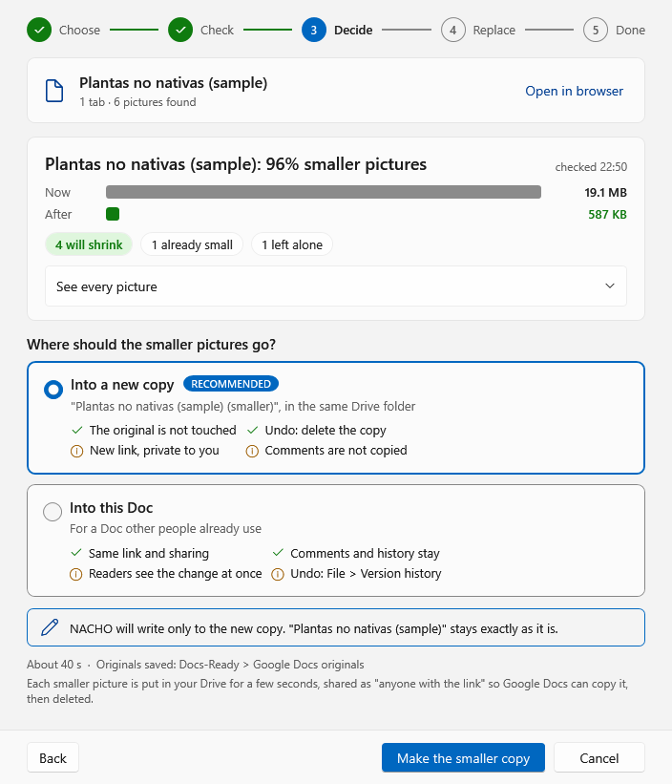This screenshot has height=784, width=672.
Task: Click info icon beside 'Undo: File > Version history'
Action: [x=278, y=574]
